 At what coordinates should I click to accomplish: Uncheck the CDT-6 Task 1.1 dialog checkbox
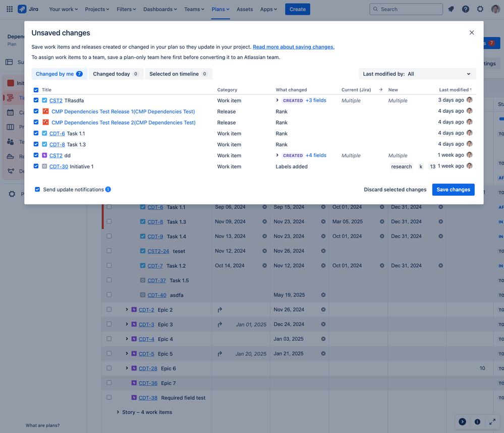point(36,133)
